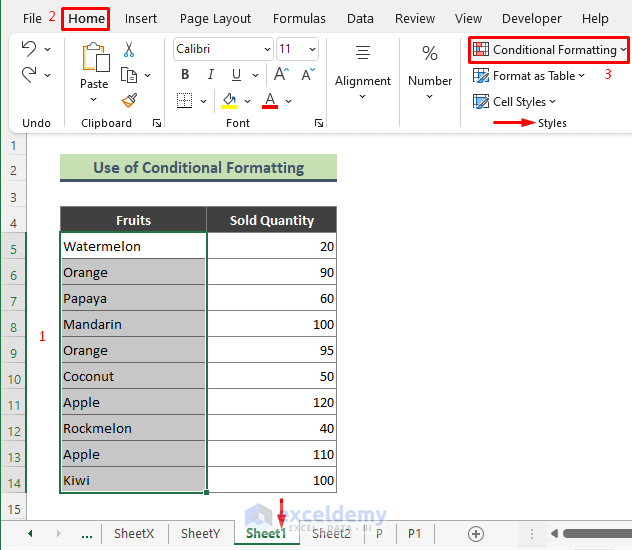Screen dimensions: 632x550
Task: Click the Conditional Formatting icon
Action: (481, 50)
